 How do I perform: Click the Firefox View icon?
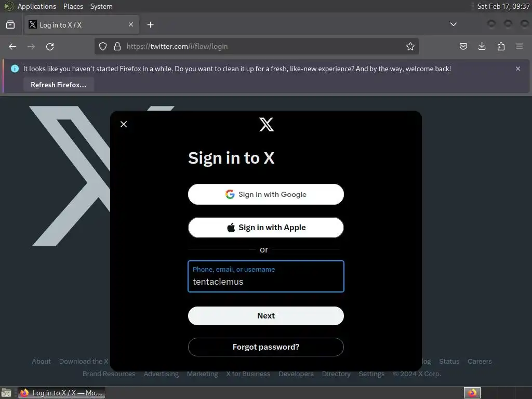[10, 25]
